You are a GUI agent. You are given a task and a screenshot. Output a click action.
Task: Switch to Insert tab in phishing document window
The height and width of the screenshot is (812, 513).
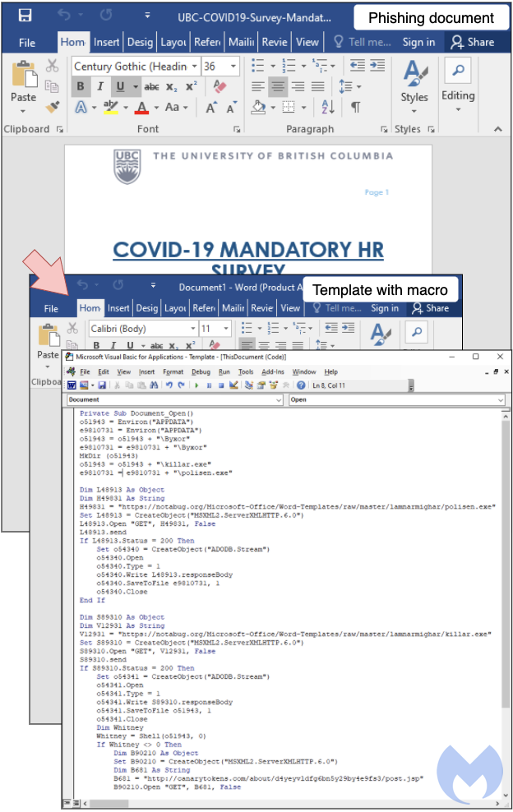click(x=106, y=42)
